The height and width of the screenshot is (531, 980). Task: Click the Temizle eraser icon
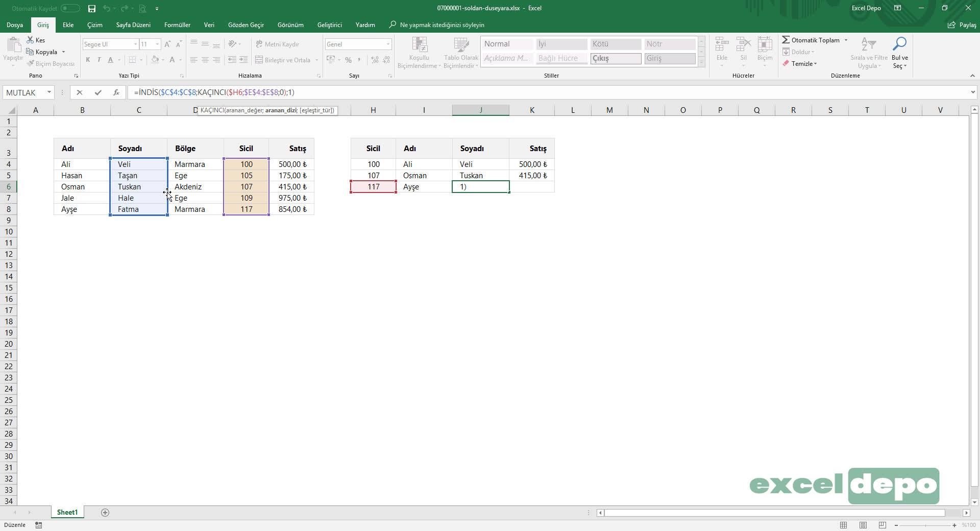pyautogui.click(x=786, y=63)
